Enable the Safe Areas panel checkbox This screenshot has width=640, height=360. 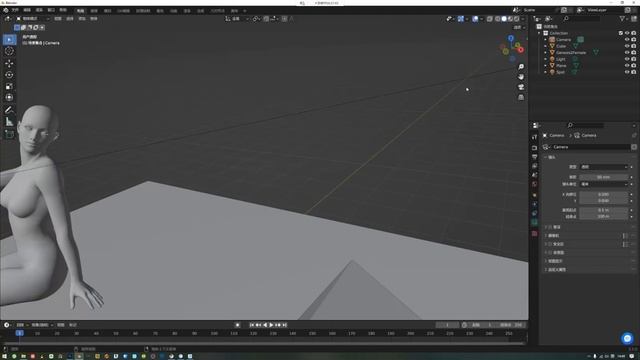550,244
